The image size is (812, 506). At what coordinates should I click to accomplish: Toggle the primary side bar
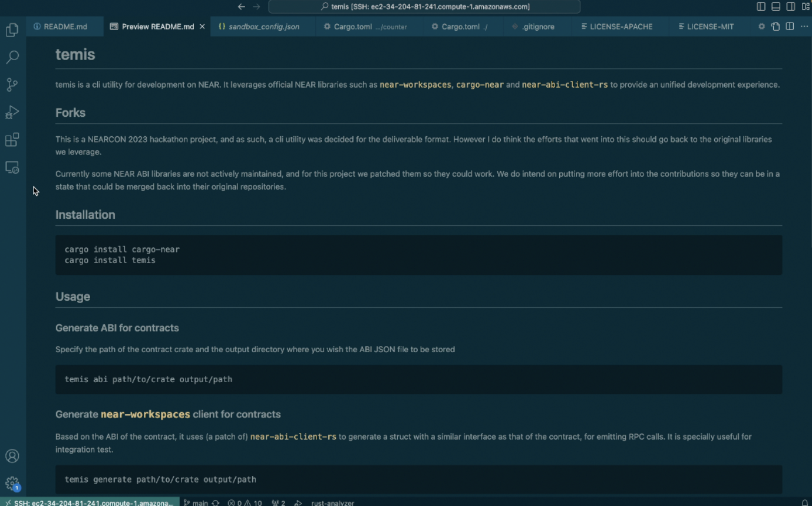761,6
